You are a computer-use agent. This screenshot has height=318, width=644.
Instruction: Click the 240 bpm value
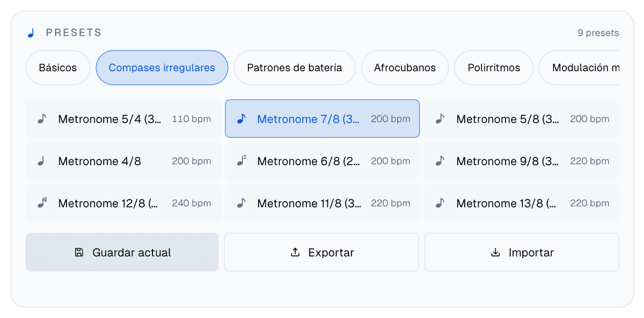point(192,203)
